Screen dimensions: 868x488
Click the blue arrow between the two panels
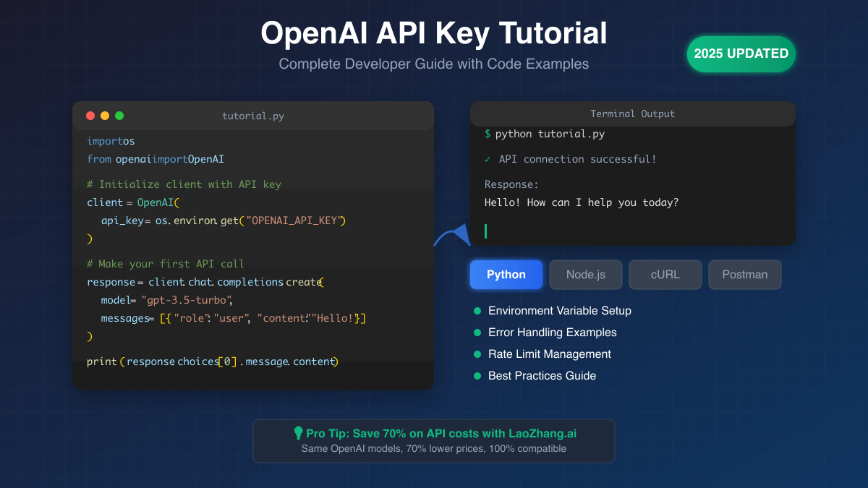(x=451, y=235)
